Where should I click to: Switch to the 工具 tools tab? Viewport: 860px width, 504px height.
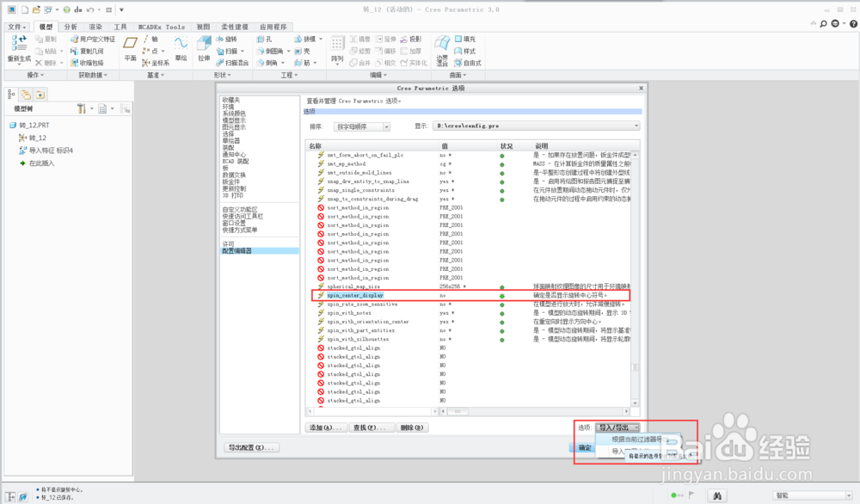(120, 27)
